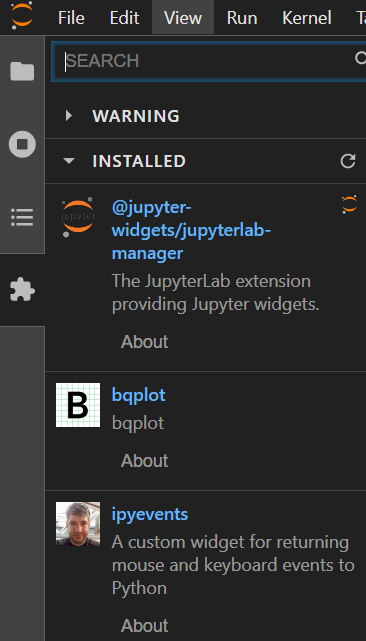The height and width of the screenshot is (641, 366).
Task: Open the File menu
Action: (73, 18)
